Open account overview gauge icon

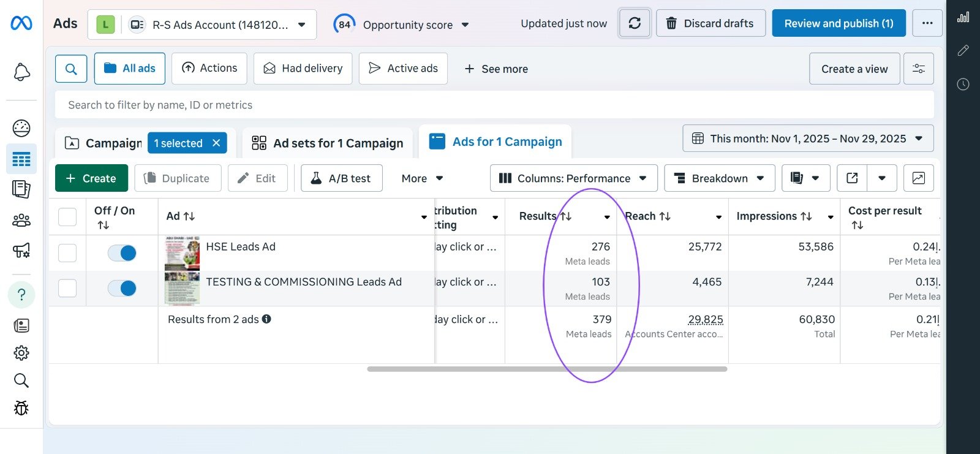(x=21, y=128)
